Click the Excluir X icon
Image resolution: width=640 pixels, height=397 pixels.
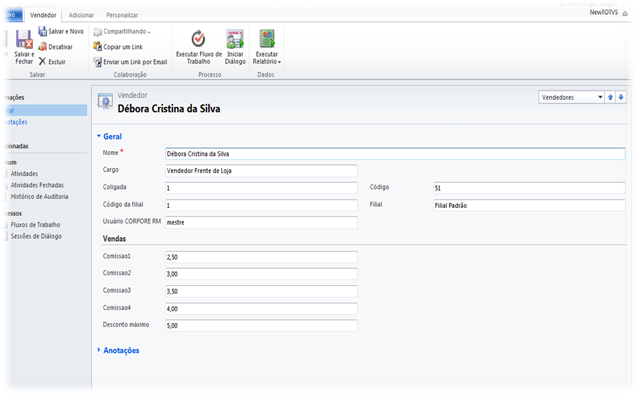[42, 62]
